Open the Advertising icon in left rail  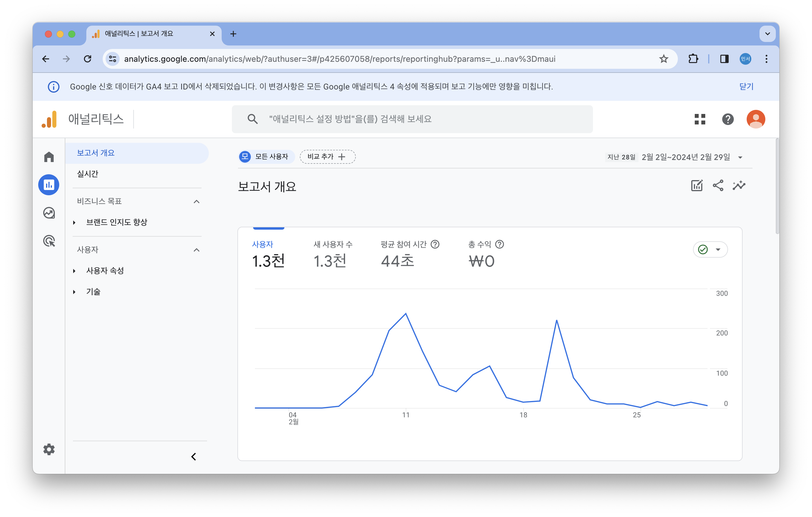coord(49,241)
